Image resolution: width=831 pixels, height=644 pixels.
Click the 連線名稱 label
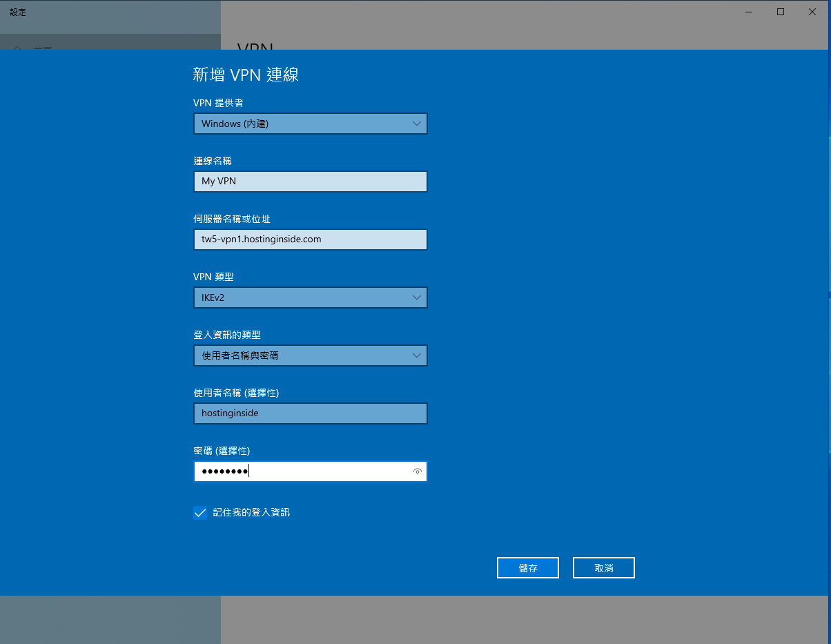[x=213, y=161]
